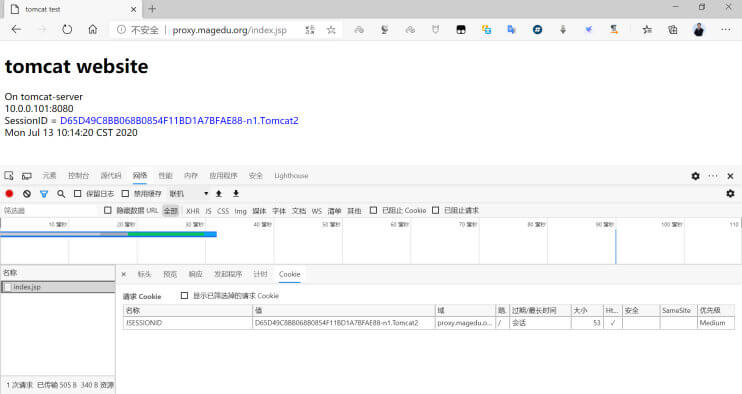Screen dimensions: 742x394
Task: Close the request details pane
Action: point(124,274)
